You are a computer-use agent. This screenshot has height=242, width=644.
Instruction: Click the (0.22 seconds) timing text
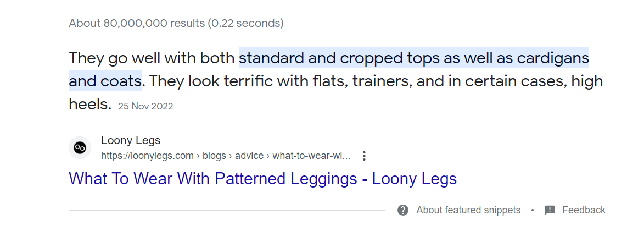tap(245, 23)
